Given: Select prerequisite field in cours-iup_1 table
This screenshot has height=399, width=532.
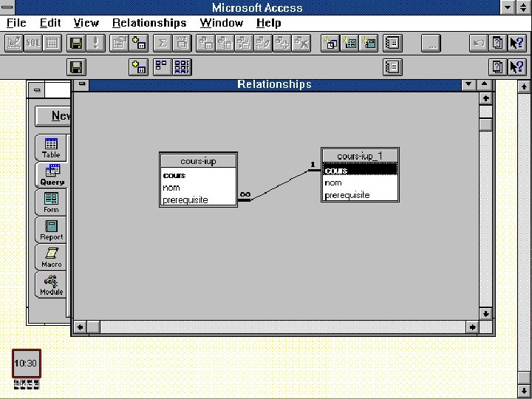Looking at the screenshot, I should (360, 195).
